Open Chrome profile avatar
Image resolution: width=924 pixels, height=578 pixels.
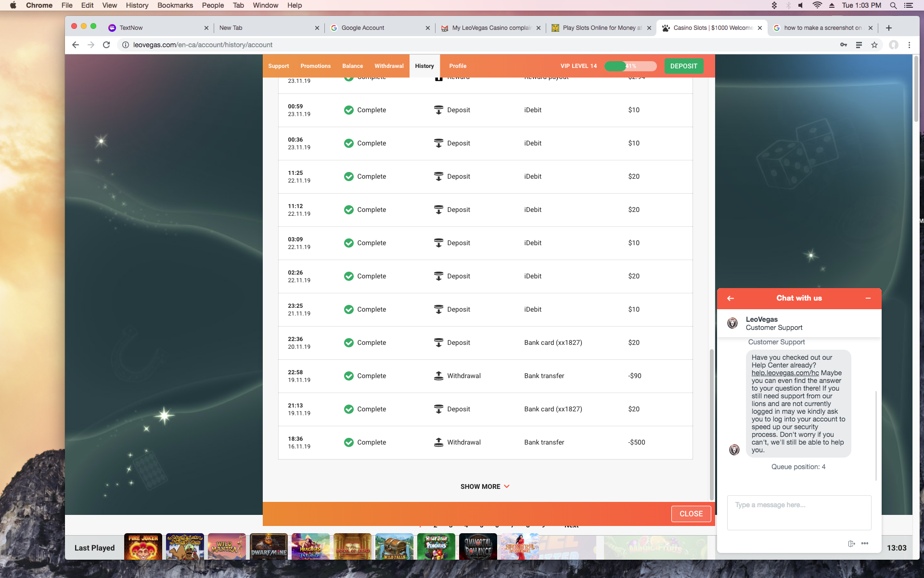click(x=894, y=45)
